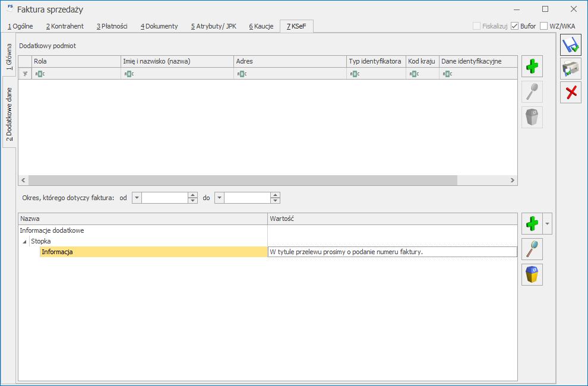Open the 5 Atrybuty/ JPK tab
Screen dimensions: 588x386
[213, 26]
